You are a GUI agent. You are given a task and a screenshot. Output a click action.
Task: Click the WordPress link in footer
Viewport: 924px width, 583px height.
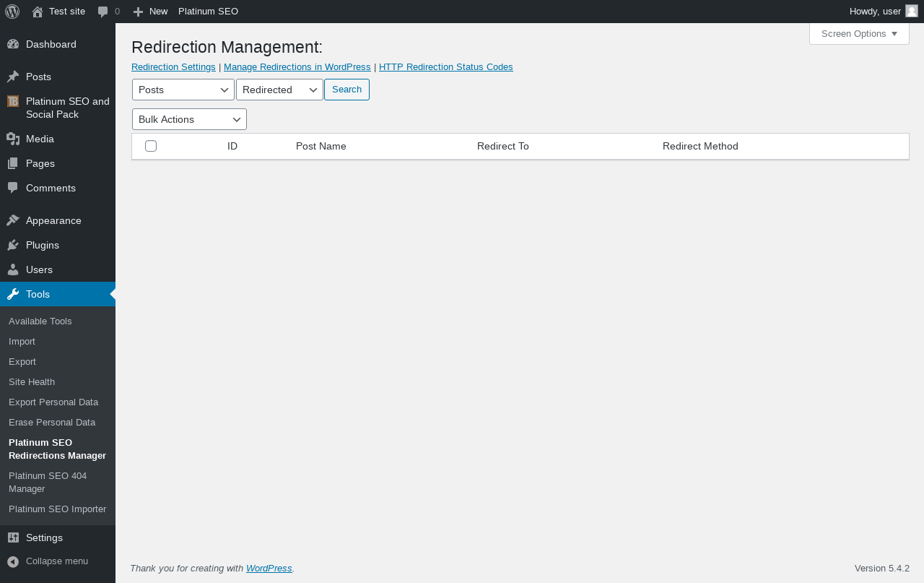point(269,568)
